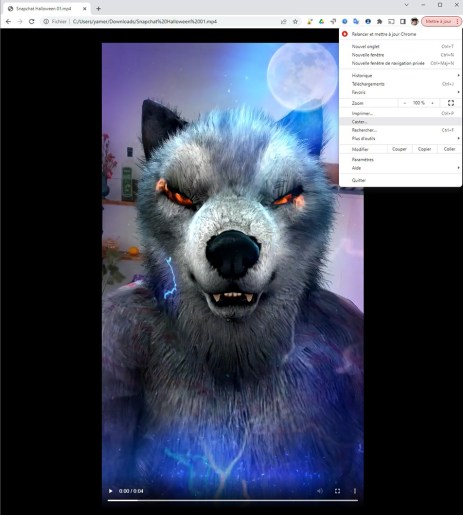
Task: Click the grey extension icon right of Google Drive
Action: coord(333,22)
